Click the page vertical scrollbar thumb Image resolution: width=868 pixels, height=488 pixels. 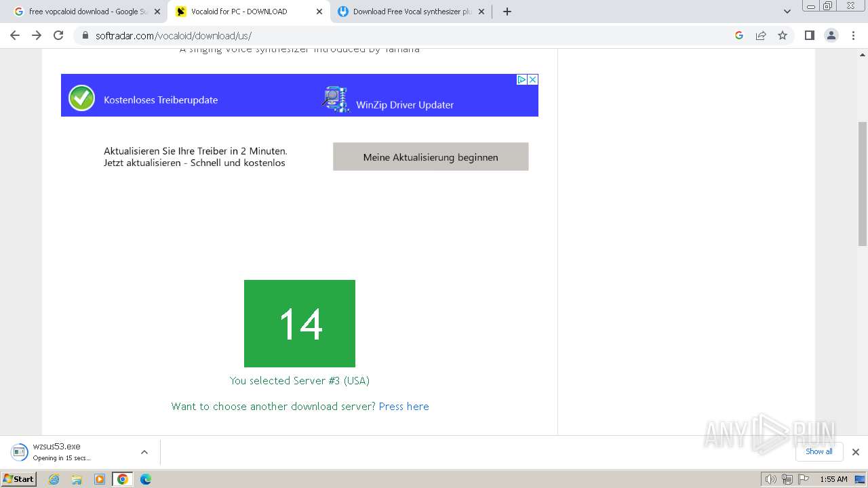click(x=863, y=183)
